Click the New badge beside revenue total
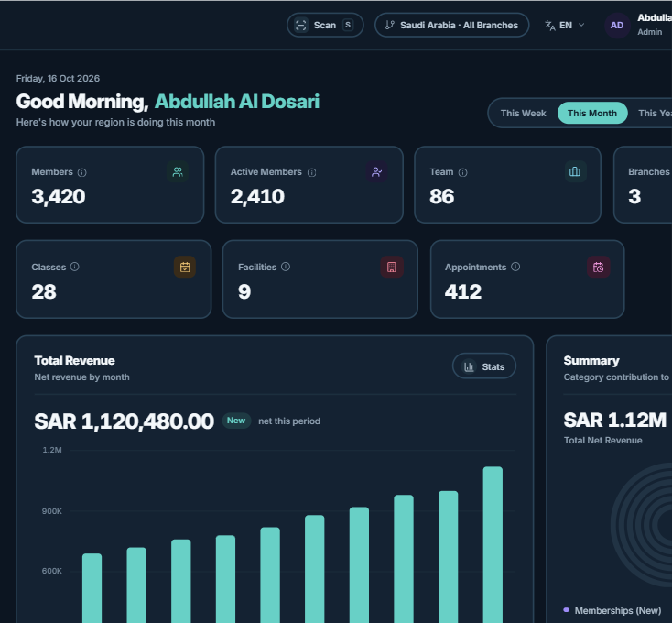The width and height of the screenshot is (672, 623). click(x=236, y=421)
